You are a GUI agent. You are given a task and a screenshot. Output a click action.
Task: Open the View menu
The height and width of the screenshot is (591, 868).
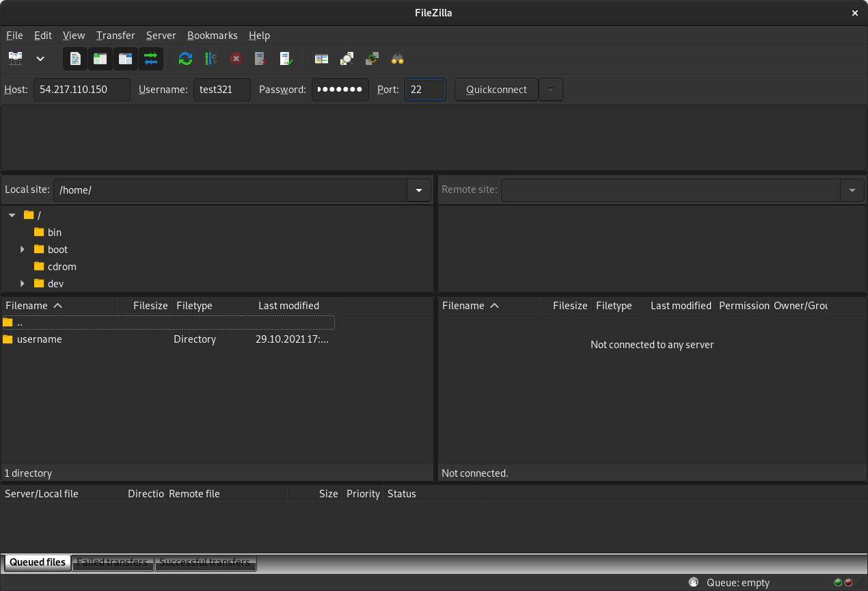(x=74, y=36)
